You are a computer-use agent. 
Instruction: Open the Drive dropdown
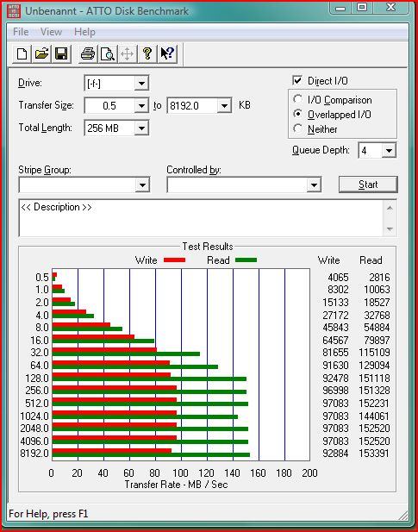[141, 83]
